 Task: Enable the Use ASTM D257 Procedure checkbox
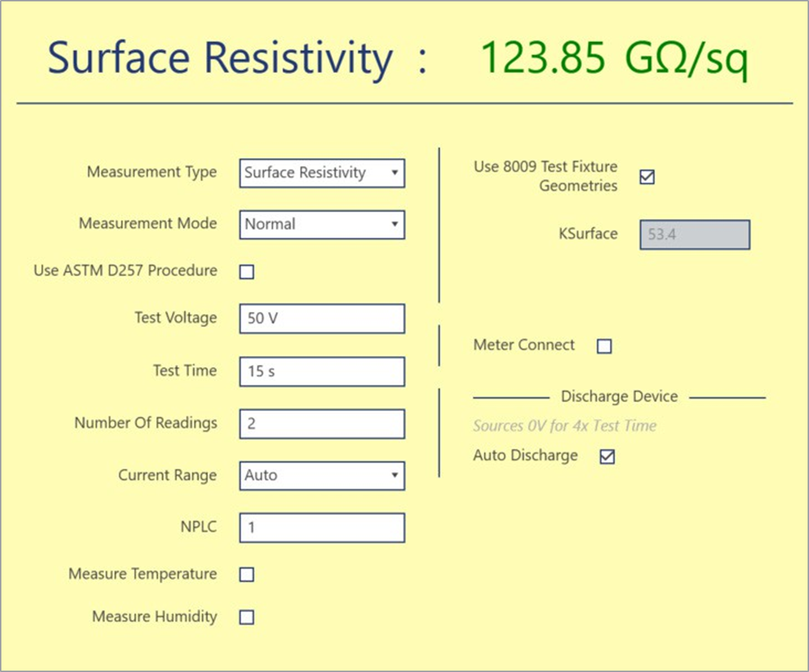[x=246, y=271]
